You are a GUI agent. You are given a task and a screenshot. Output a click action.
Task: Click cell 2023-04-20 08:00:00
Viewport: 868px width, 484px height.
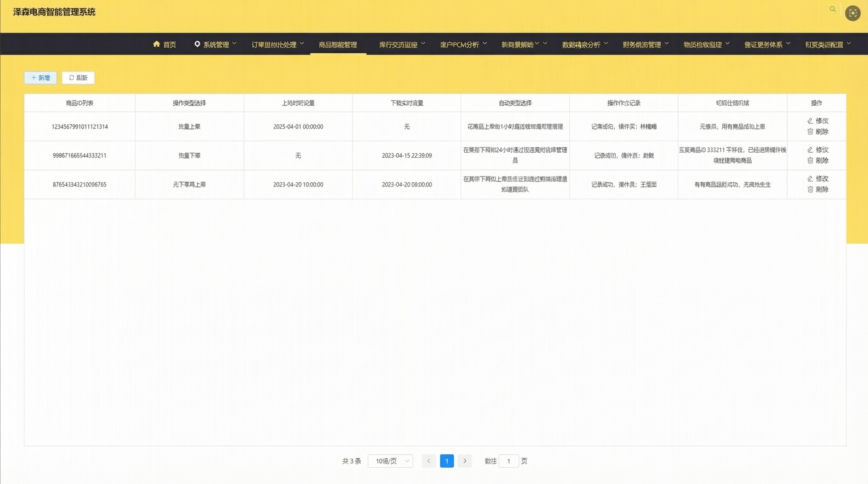407,184
